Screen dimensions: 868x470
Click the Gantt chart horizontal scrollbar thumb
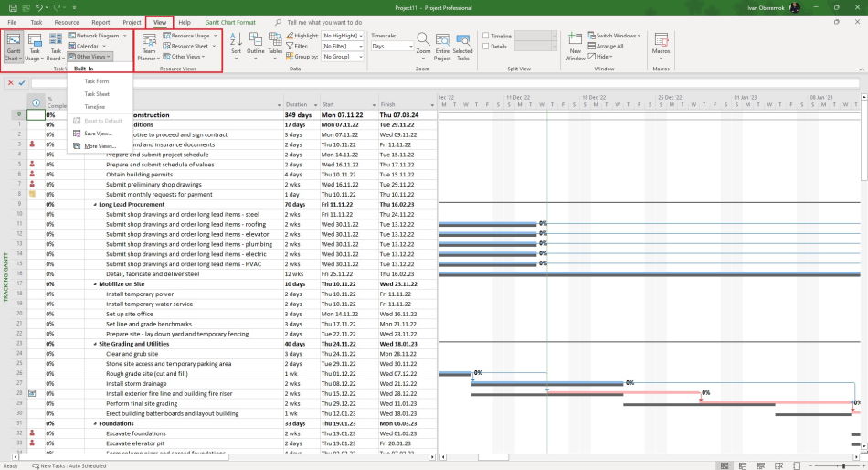click(493, 457)
